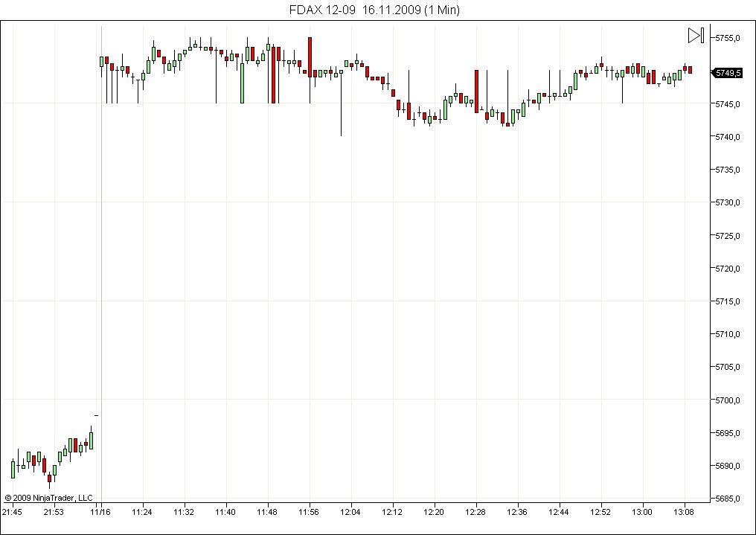Screen dimensions: 756x535
Task: Click the 12:28 time axis label
Action: (475, 512)
